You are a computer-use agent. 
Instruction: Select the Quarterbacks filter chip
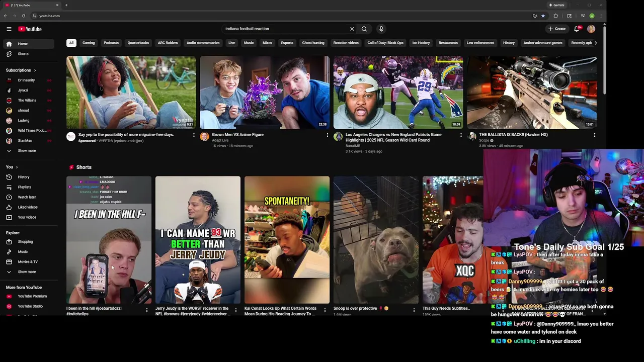(x=138, y=43)
